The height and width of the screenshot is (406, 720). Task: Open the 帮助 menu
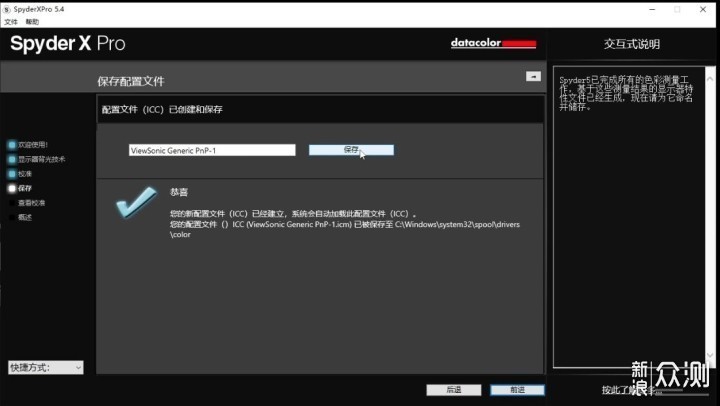tap(32, 22)
